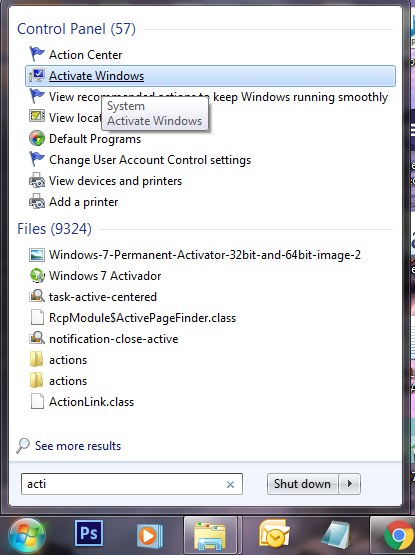Click the task-active-centered file icon
This screenshot has height=555, width=415.
click(36, 297)
